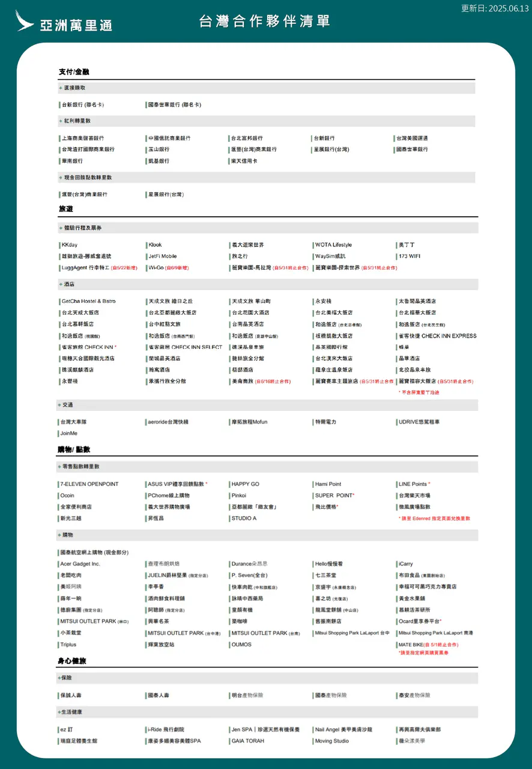532x769 pixels.
Task: Click the 身心健旅 section heading
Action: click(73, 661)
